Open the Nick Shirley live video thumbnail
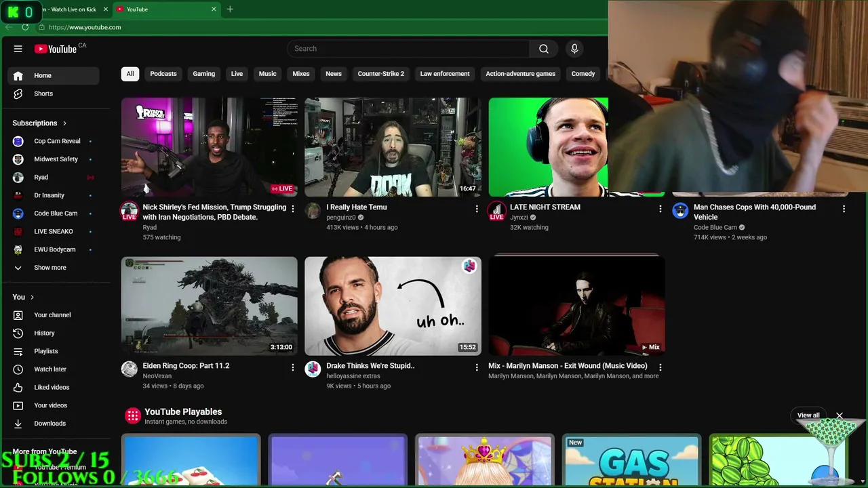Viewport: 868px width, 488px height. (210, 147)
